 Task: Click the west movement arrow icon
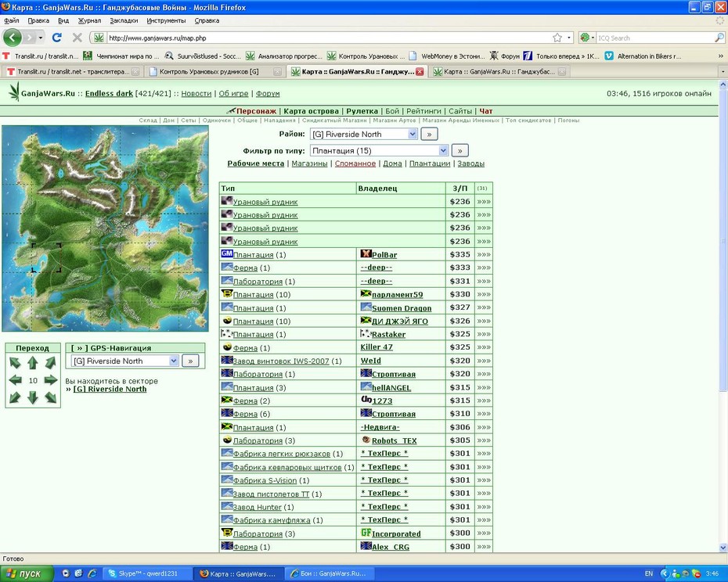(x=15, y=380)
